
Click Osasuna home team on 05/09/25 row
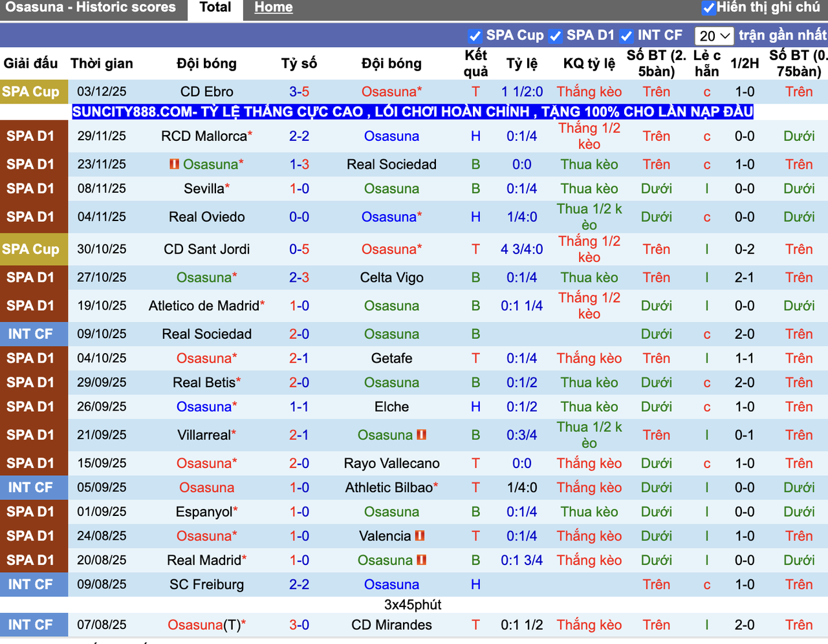[x=207, y=488]
